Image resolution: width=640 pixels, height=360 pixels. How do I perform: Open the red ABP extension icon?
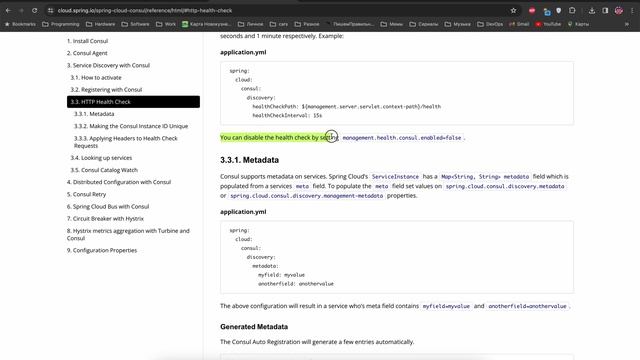(532, 11)
